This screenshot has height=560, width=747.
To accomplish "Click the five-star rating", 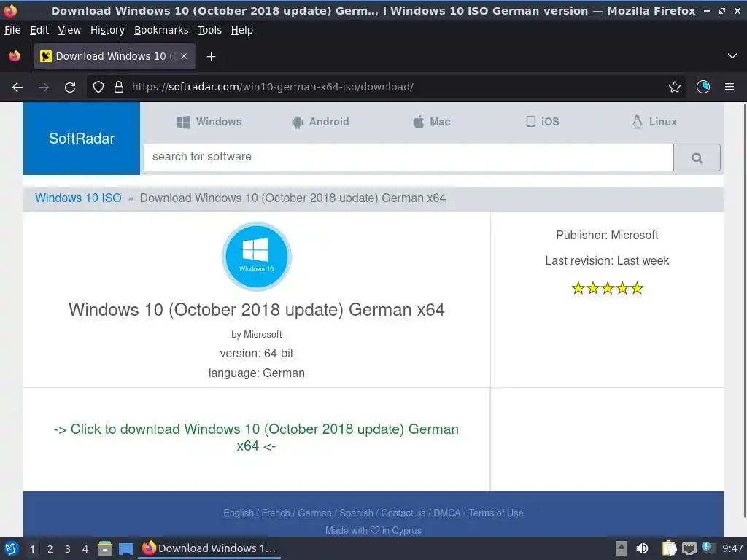I will pyautogui.click(x=608, y=288).
